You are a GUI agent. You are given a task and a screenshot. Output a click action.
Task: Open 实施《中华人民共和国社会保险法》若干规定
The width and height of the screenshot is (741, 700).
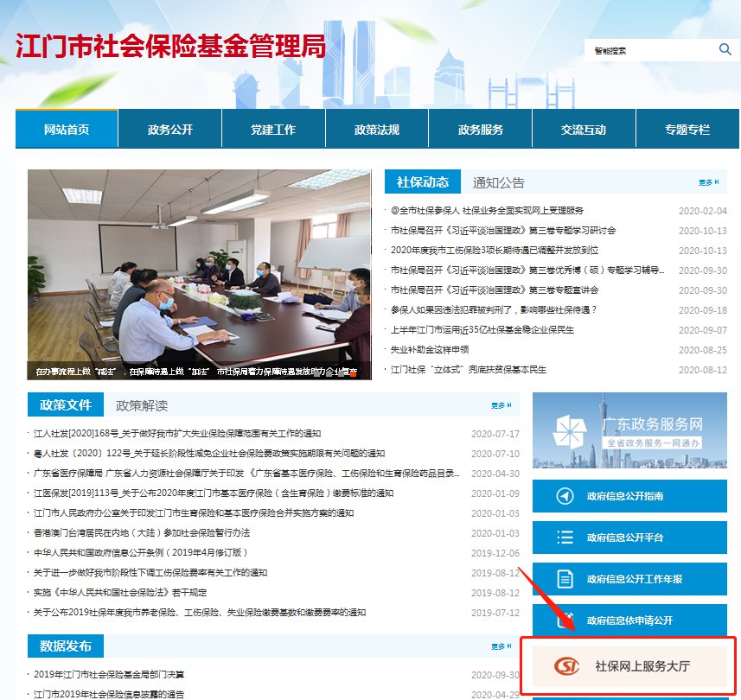coord(120,592)
